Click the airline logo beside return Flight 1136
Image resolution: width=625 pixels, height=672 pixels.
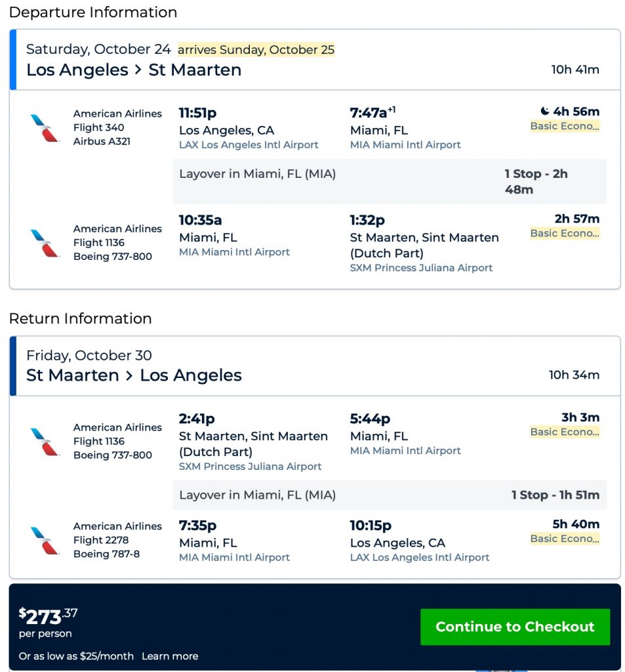[45, 442]
